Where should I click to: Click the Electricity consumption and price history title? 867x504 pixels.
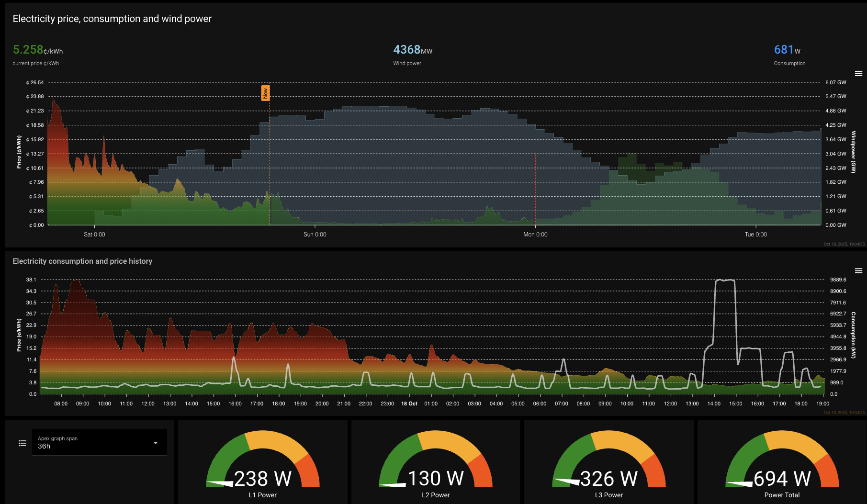pyautogui.click(x=82, y=261)
